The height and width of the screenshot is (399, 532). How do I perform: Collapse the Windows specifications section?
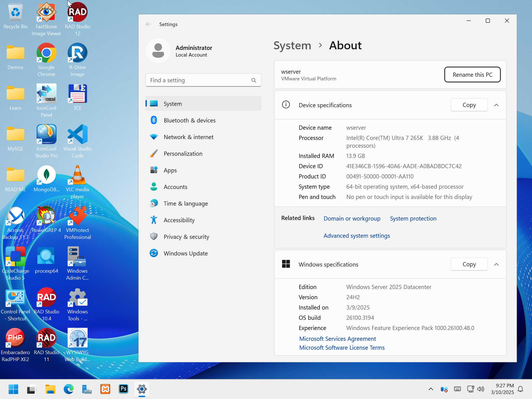coord(496,264)
